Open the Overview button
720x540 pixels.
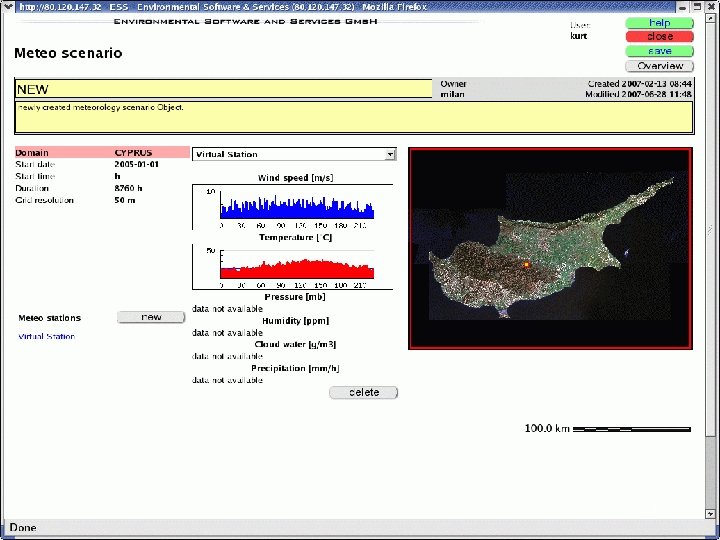click(659, 66)
